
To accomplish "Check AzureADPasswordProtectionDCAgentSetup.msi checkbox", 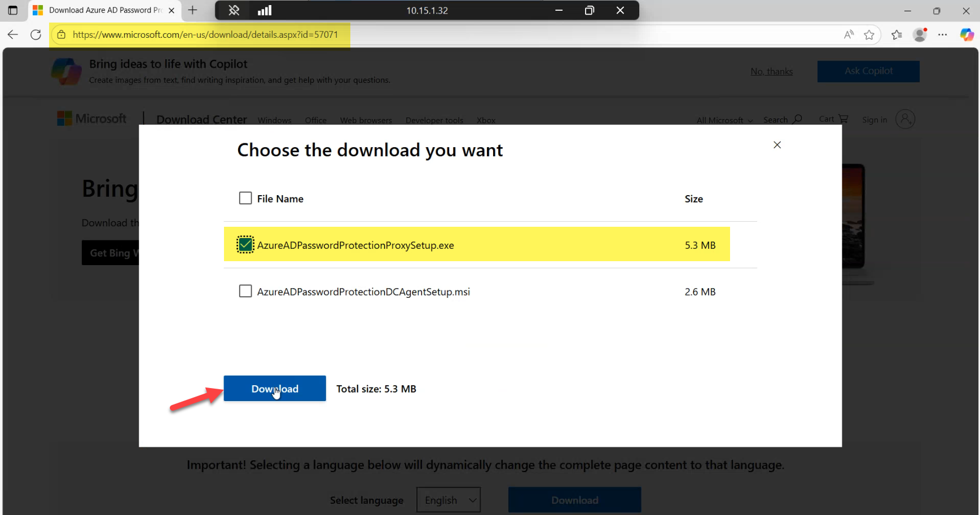I will point(245,291).
